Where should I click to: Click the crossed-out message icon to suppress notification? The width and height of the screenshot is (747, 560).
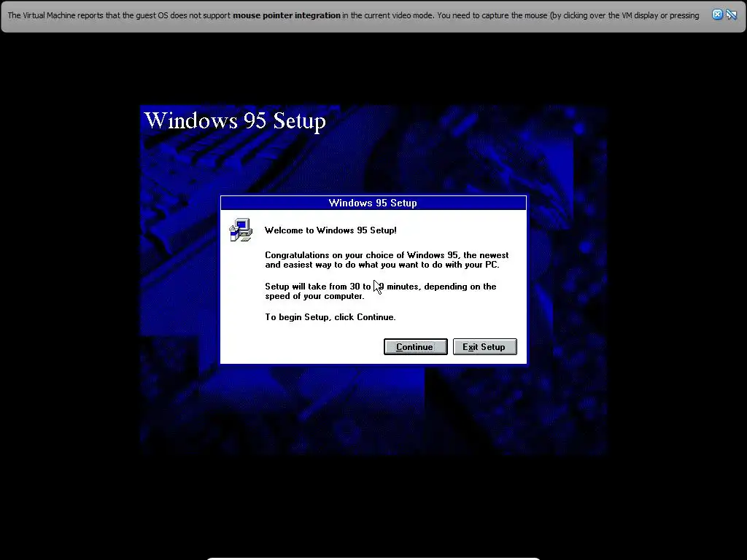tap(731, 15)
